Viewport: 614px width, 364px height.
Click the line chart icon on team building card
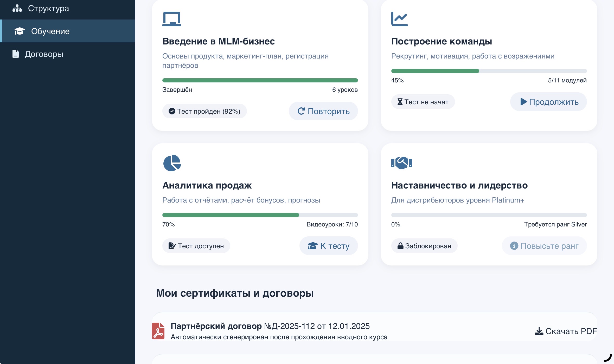tap(400, 19)
